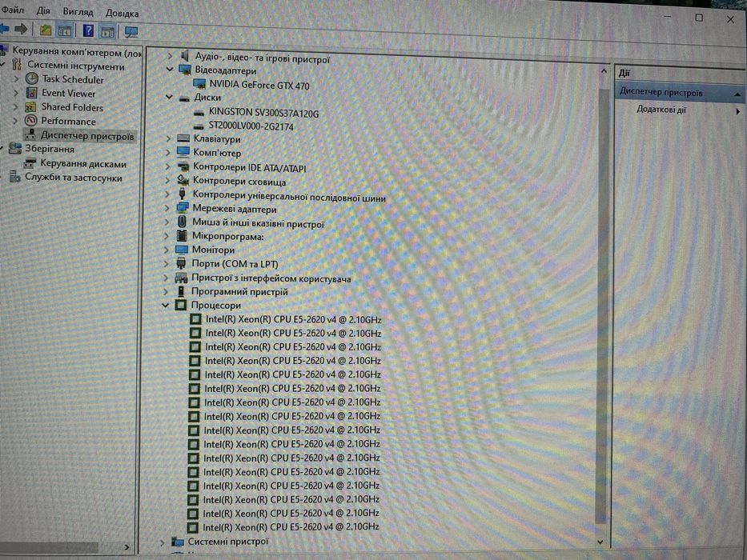Viewport: 747px width, 560px height.
Task: Click the Контролери сховища icon
Action: 183,181
